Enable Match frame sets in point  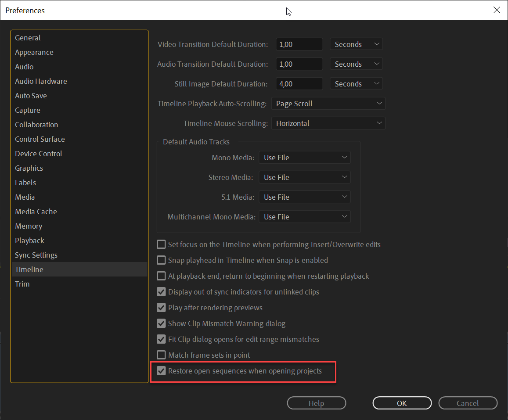click(161, 355)
